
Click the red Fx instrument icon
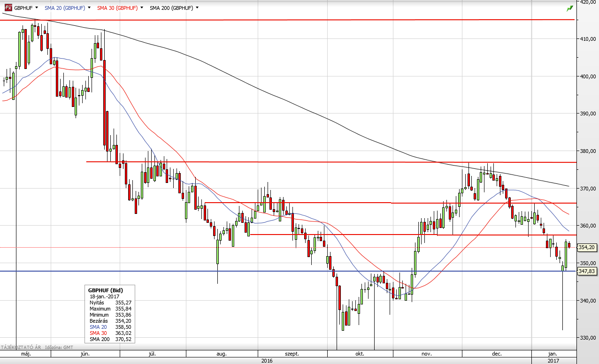tap(8, 8)
